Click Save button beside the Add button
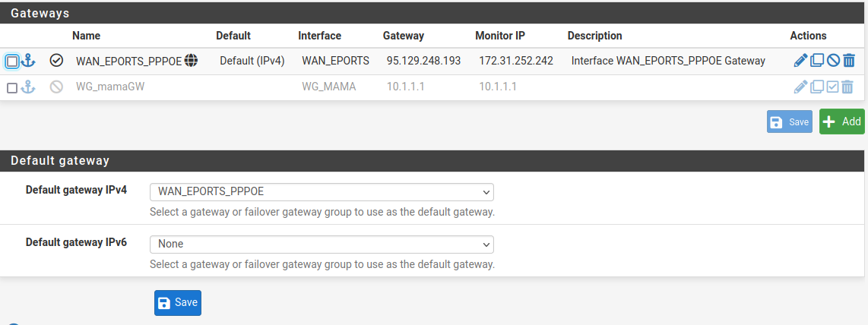 point(790,121)
